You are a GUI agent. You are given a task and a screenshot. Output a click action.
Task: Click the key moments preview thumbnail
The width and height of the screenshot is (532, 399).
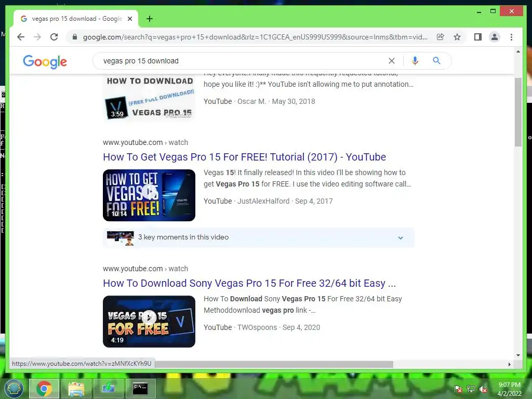coord(120,238)
